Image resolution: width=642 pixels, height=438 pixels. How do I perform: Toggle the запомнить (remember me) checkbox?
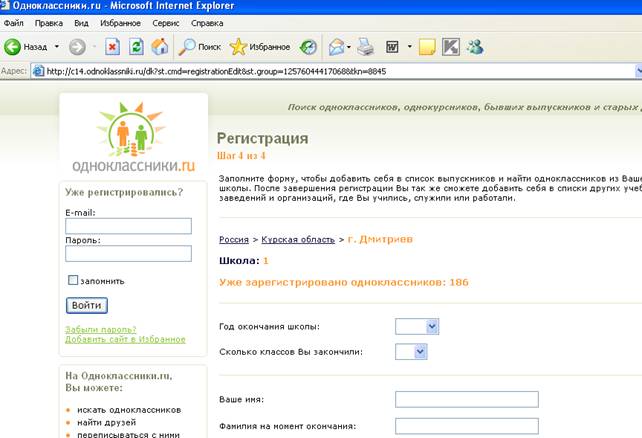tap(73, 281)
